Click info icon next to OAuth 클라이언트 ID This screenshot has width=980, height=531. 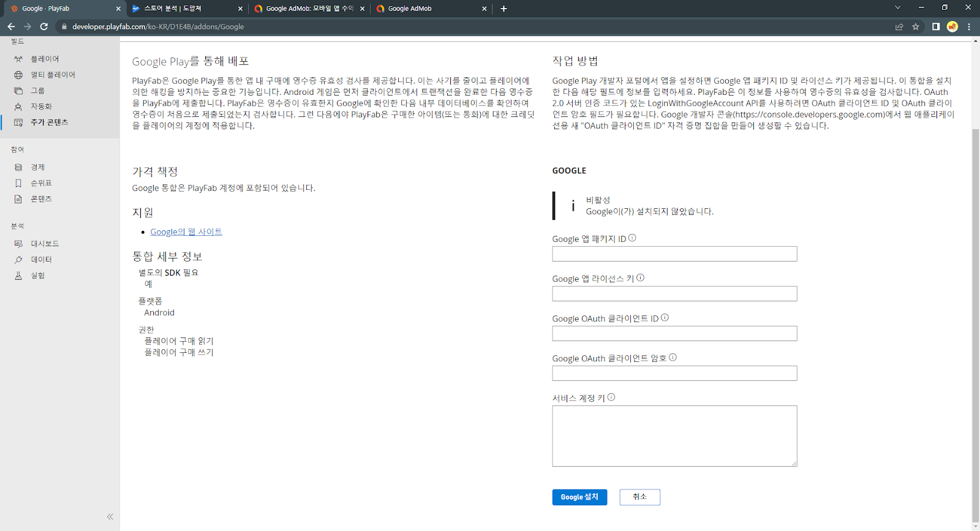[665, 318]
